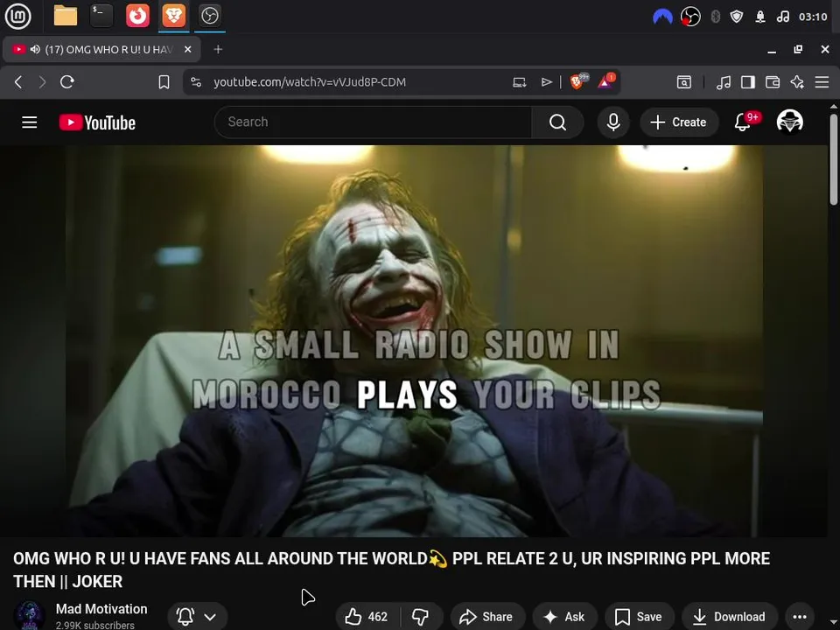
Task: Open new tab with plus button
Action: coord(218,49)
